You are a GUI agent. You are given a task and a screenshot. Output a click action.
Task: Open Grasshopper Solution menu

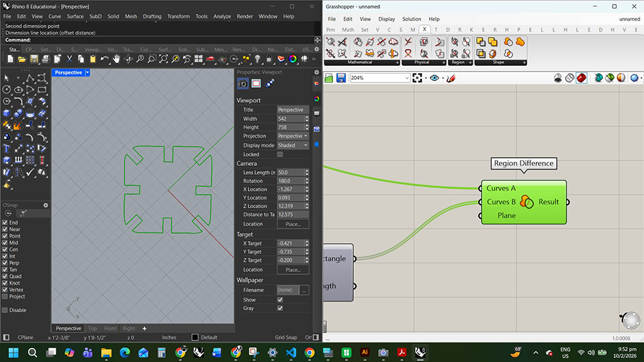(412, 19)
